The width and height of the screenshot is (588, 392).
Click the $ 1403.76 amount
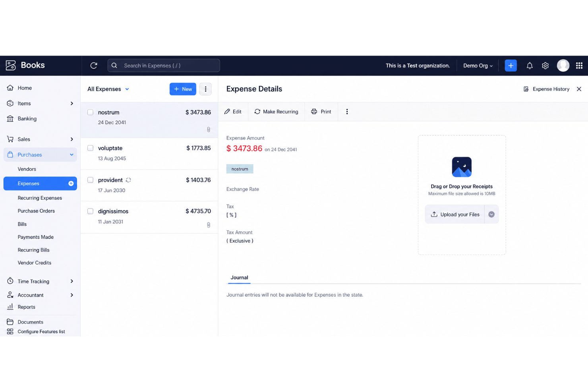tap(198, 180)
